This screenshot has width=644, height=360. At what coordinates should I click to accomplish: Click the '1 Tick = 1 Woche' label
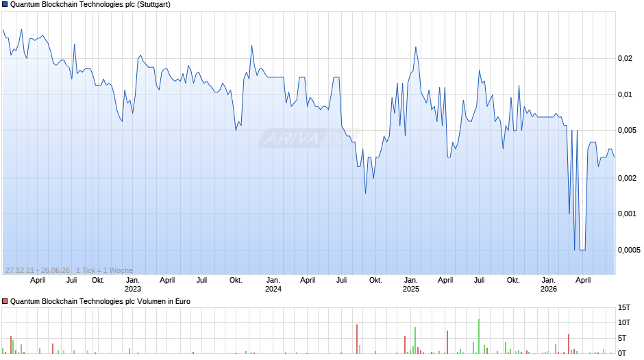(104, 270)
